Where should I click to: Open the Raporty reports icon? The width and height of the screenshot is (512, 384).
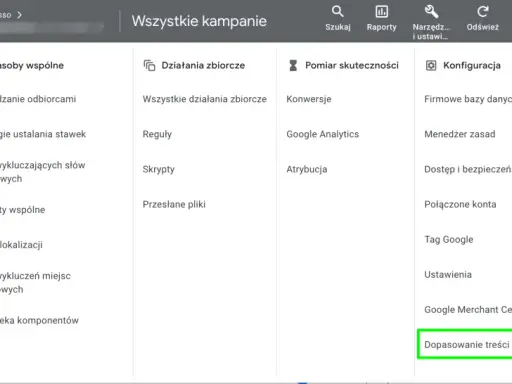[382, 11]
